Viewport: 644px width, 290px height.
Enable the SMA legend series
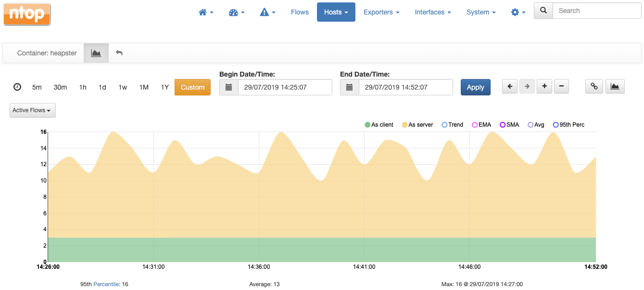pyautogui.click(x=509, y=125)
